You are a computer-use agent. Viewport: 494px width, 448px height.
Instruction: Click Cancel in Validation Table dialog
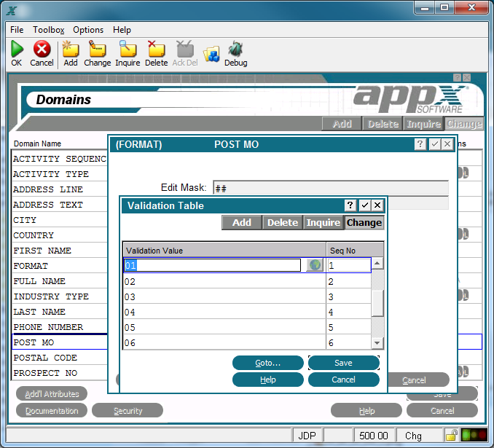(343, 380)
